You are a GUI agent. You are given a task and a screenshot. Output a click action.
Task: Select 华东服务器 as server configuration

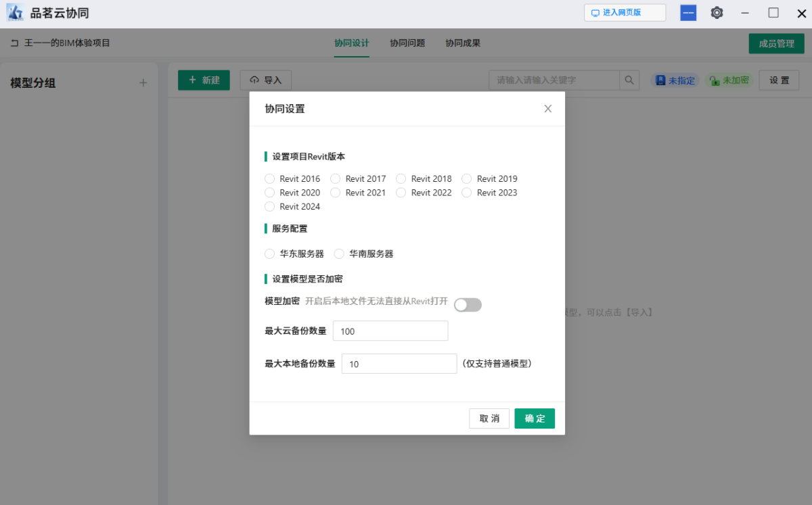(x=269, y=254)
